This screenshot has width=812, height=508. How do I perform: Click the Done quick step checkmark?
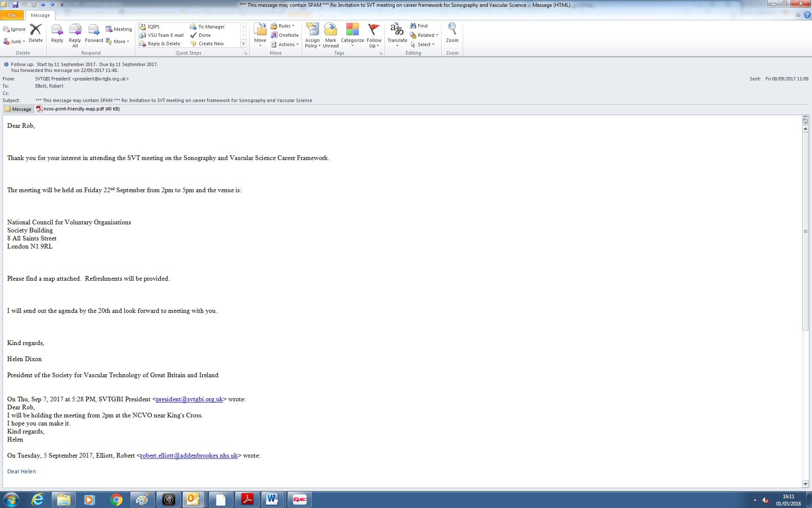(x=201, y=35)
